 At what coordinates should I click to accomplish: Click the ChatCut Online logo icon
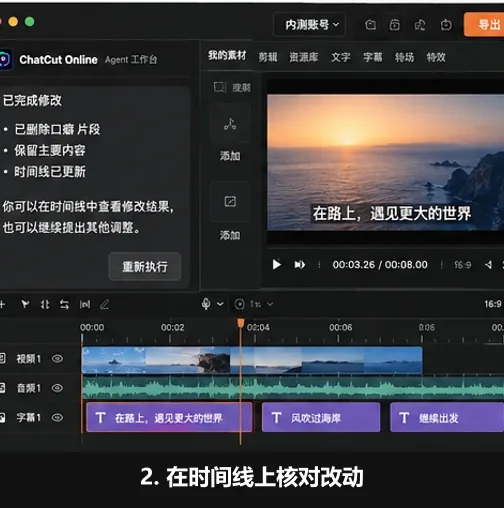tap(5, 60)
